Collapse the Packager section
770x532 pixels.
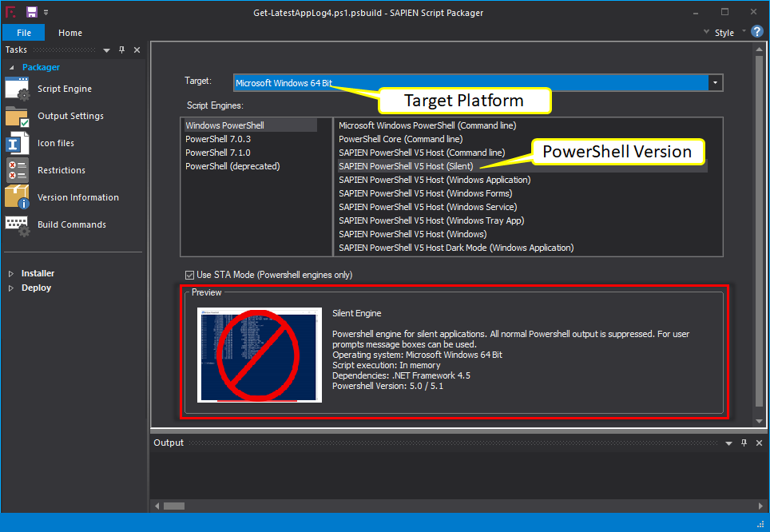click(12, 67)
